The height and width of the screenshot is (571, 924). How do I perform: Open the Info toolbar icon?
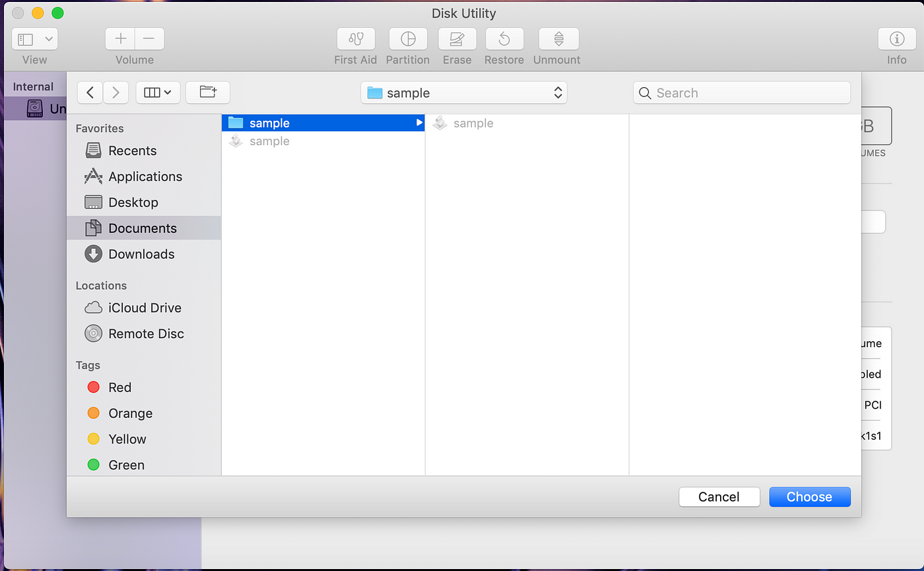pyautogui.click(x=896, y=39)
